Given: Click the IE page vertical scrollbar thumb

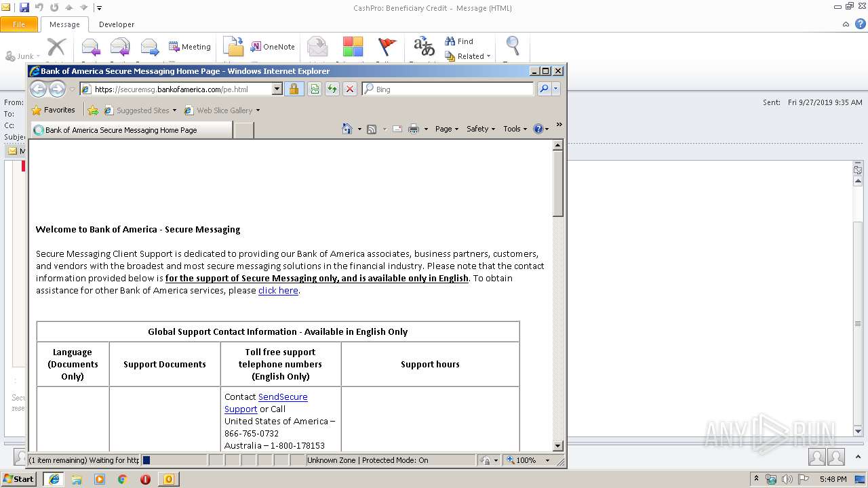Looking at the screenshot, I should [x=558, y=184].
